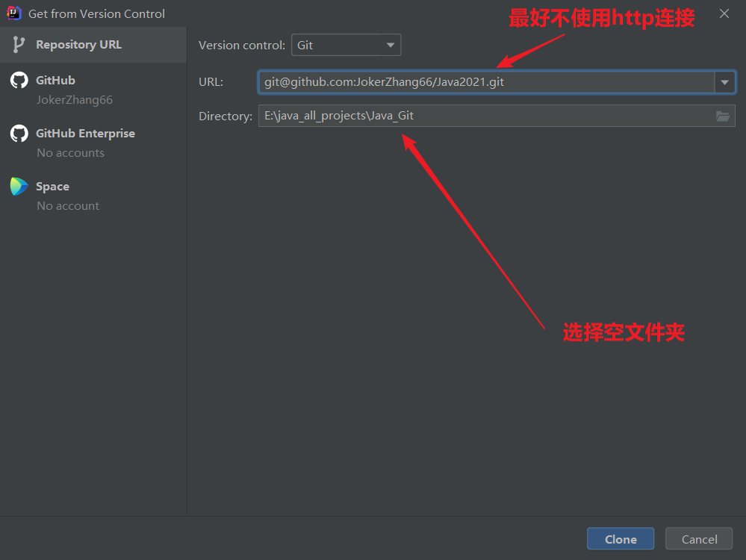Focus the URL text field
Screen dimensions: 746x560
[485, 82]
